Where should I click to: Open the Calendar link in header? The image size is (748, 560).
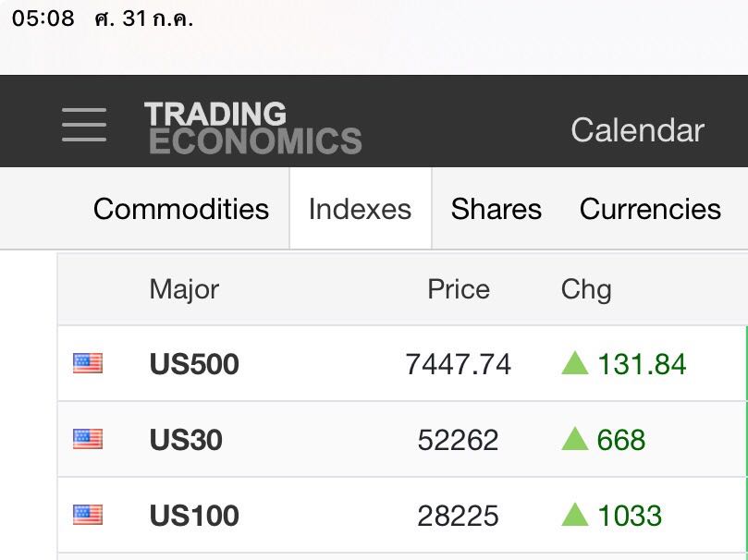(x=638, y=129)
